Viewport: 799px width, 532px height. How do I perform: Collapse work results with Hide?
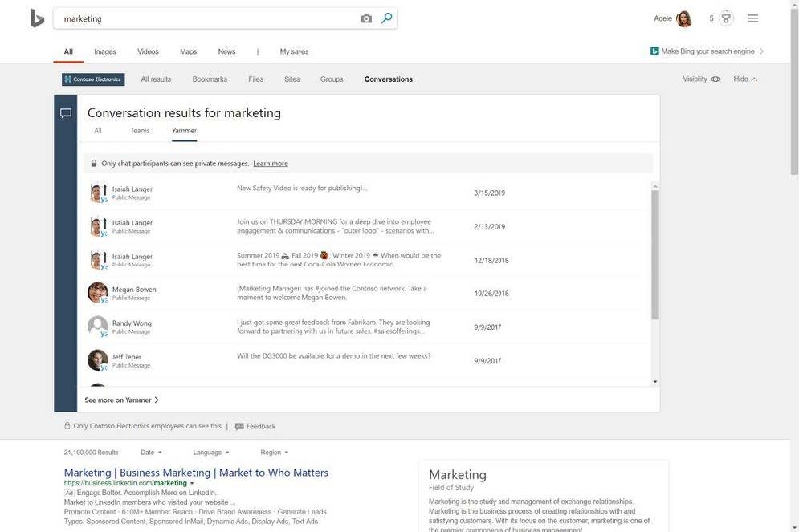(x=745, y=79)
